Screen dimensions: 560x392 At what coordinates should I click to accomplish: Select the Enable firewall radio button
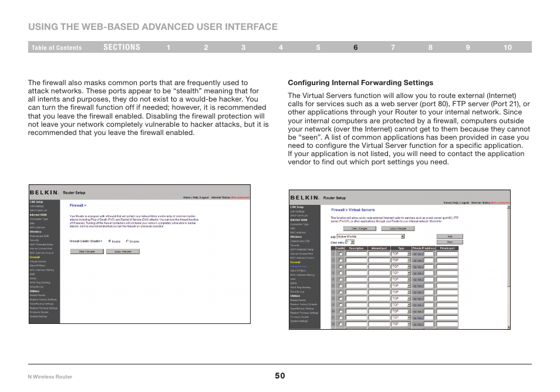[x=110, y=241]
